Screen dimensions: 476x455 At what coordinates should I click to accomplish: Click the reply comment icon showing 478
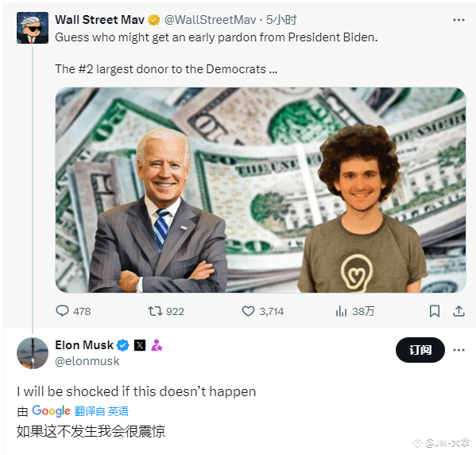63,311
